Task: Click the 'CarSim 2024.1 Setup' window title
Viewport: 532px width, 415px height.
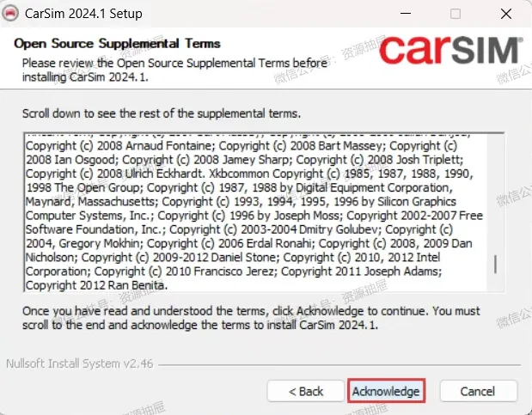Action: click(x=83, y=14)
